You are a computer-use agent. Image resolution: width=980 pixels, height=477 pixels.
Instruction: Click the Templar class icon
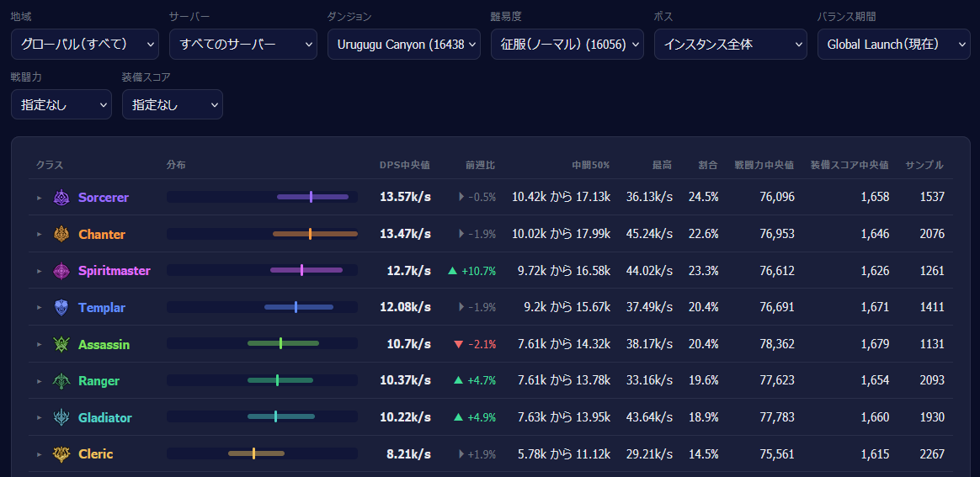coord(61,307)
